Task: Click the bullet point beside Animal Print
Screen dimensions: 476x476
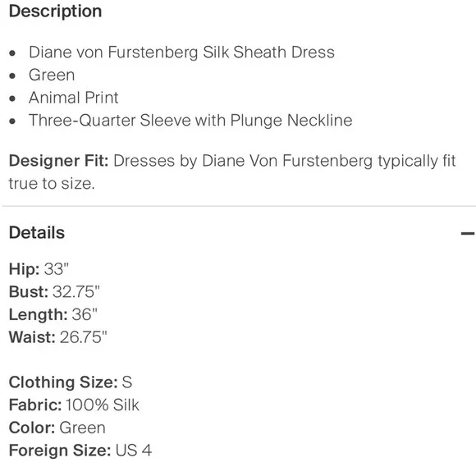Action: pyautogui.click(x=12, y=98)
